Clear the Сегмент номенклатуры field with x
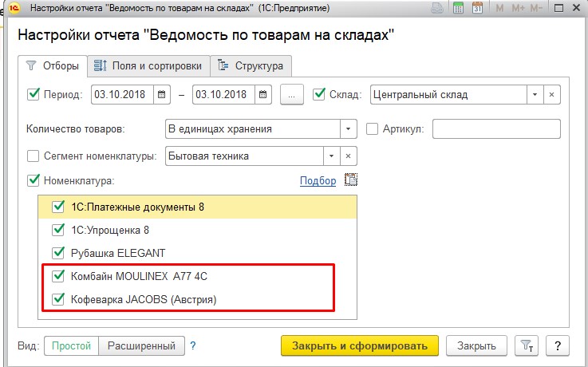The height and width of the screenshot is (367, 588). pyautogui.click(x=348, y=156)
